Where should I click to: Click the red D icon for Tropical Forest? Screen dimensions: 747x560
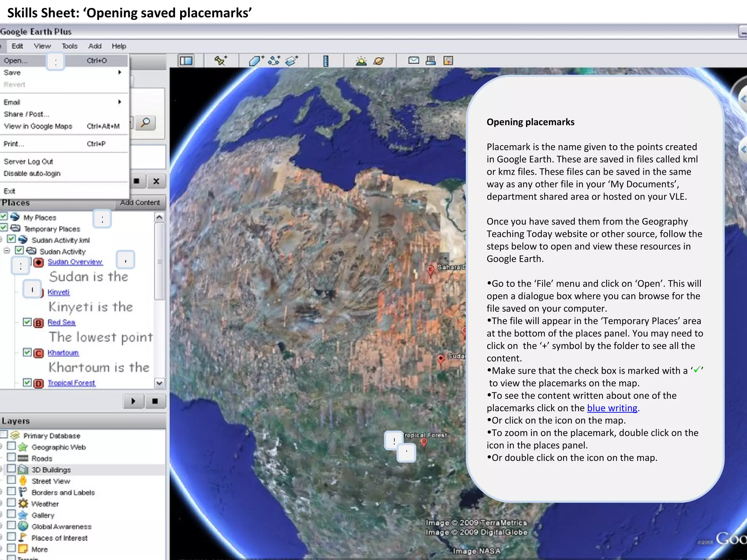tap(39, 384)
